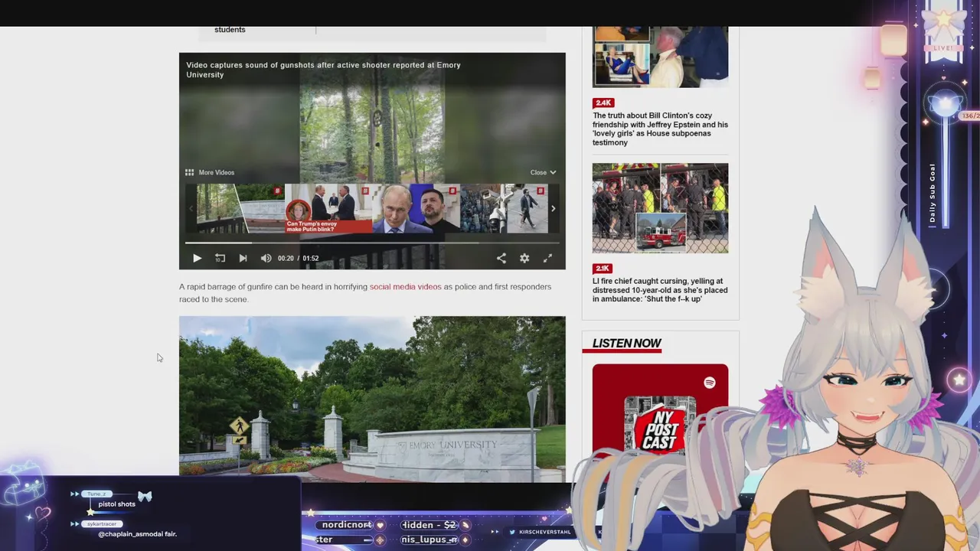The width and height of the screenshot is (980, 551).
Task: Open the LI fire chief caught cursing headline
Action: [660, 290]
